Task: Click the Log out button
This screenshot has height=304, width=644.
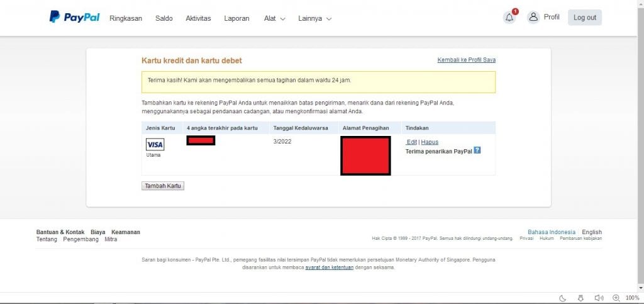Action: click(x=585, y=18)
